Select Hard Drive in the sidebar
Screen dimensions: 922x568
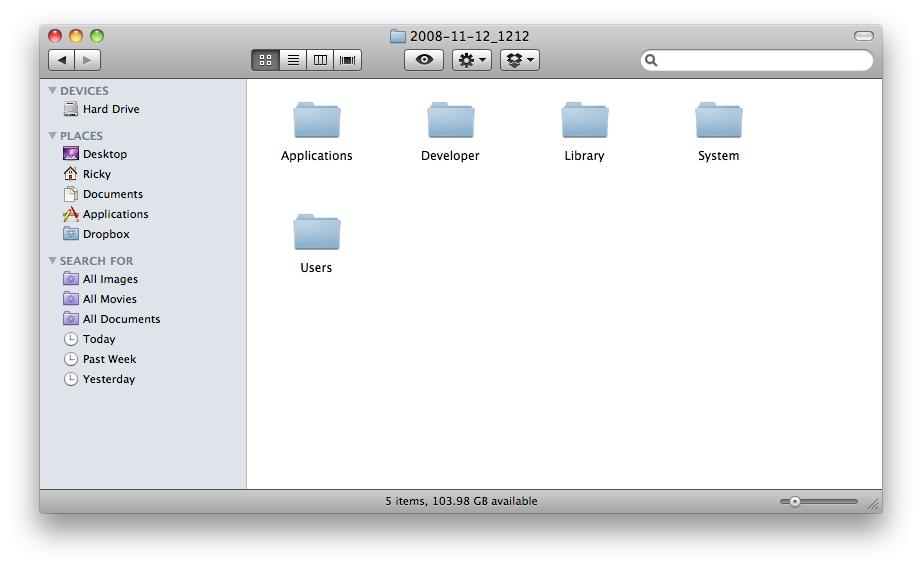click(101, 109)
